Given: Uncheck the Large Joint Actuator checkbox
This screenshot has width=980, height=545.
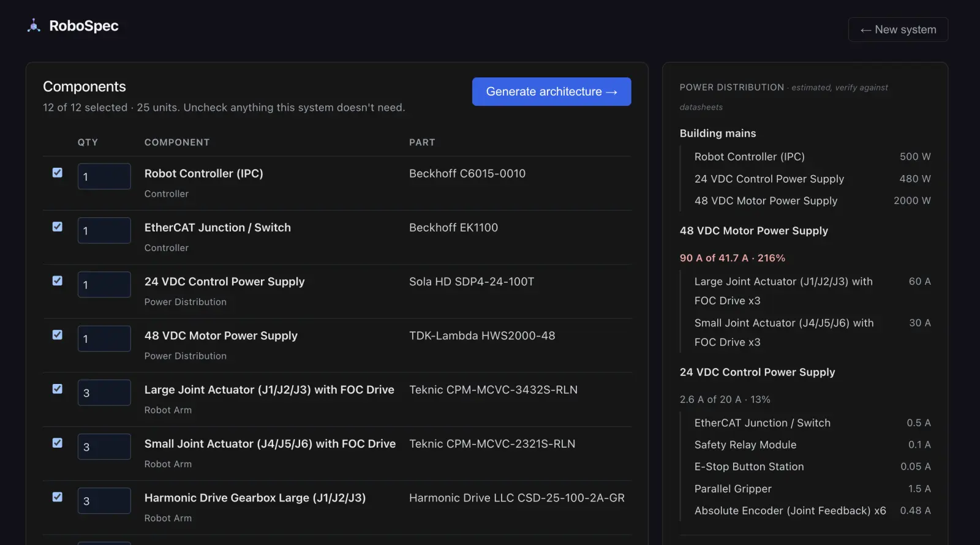Looking at the screenshot, I should (x=58, y=389).
